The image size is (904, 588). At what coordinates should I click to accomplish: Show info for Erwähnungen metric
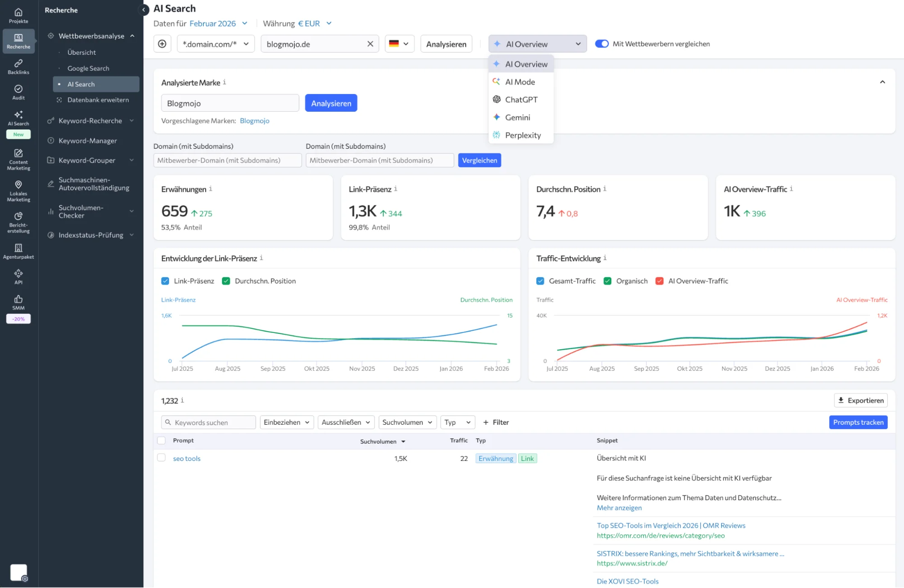tap(211, 189)
